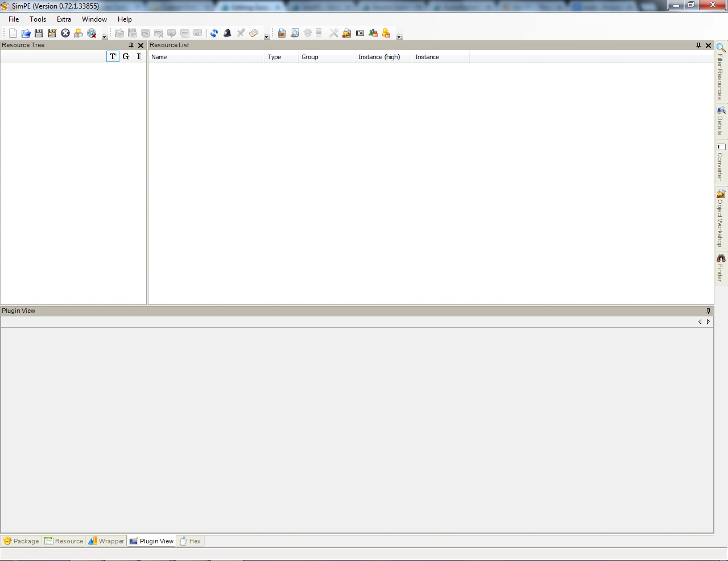Restore down the SimPE window
Image resolution: width=728 pixels, height=561 pixels.
pos(690,5)
